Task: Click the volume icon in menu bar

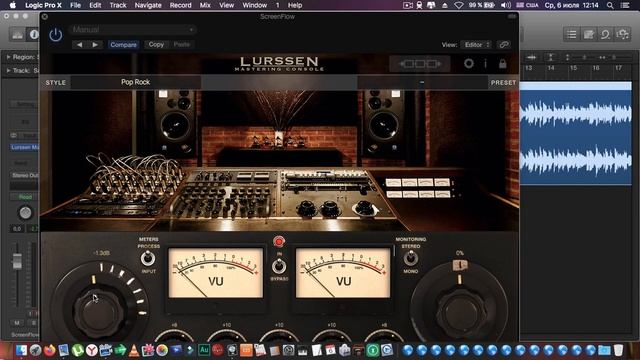Action: pos(506,5)
